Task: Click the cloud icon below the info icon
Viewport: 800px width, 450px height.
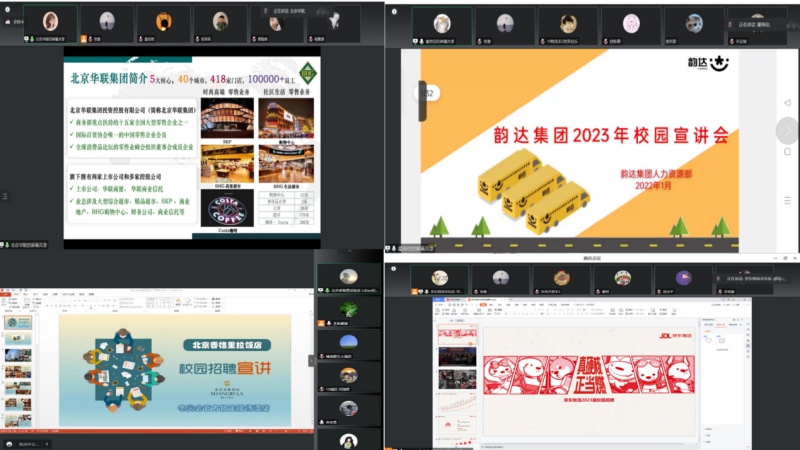Action: point(7,22)
